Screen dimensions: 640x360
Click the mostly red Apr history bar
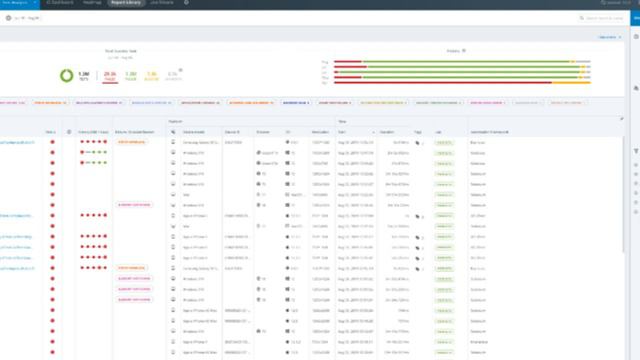pos(462,82)
